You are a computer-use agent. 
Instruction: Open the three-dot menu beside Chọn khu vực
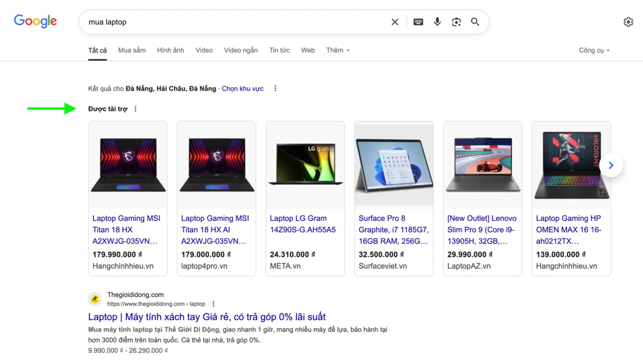[x=275, y=88]
